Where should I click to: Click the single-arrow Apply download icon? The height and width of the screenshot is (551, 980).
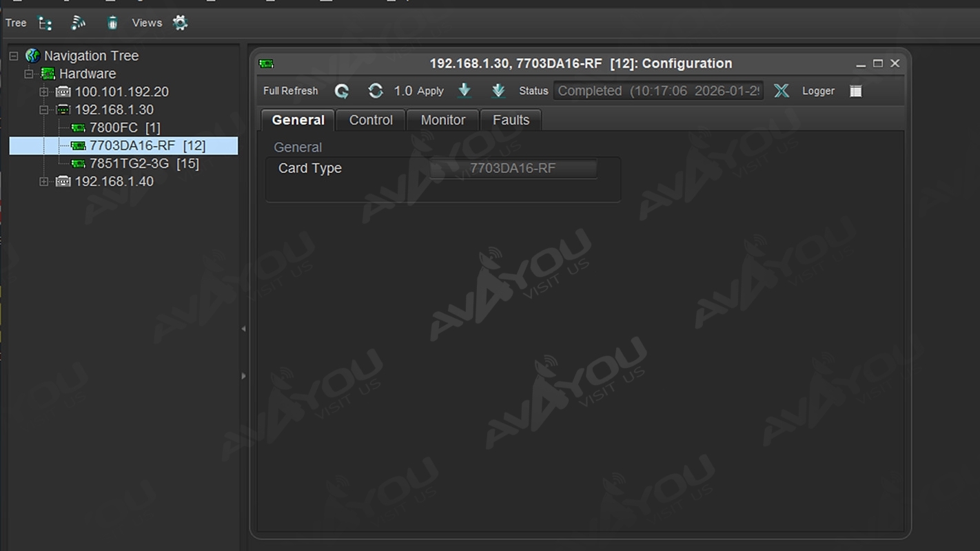(x=465, y=91)
